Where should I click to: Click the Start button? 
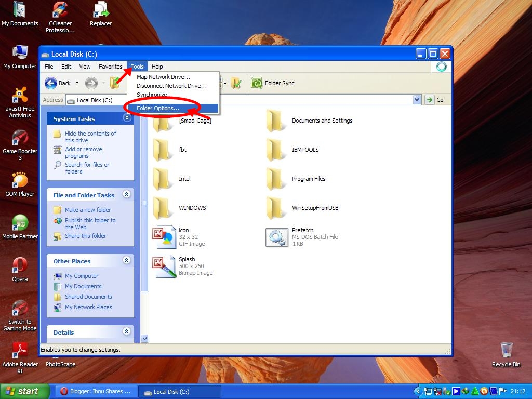24,392
